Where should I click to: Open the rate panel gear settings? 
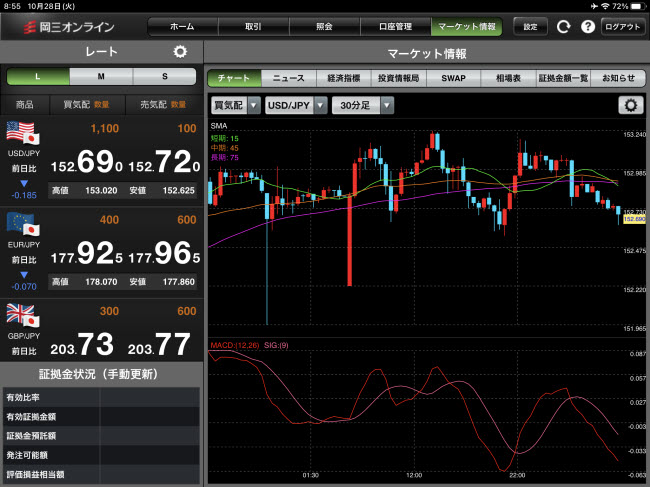(180, 52)
